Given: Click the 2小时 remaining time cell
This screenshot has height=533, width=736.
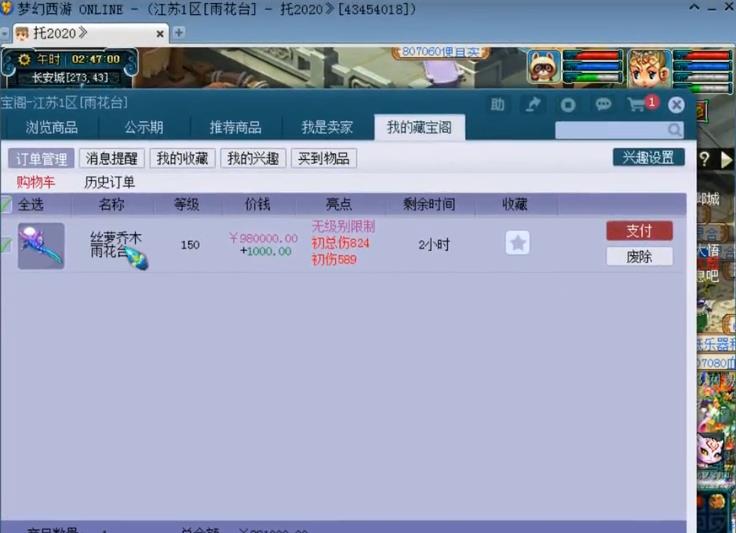Looking at the screenshot, I should pyautogui.click(x=434, y=244).
